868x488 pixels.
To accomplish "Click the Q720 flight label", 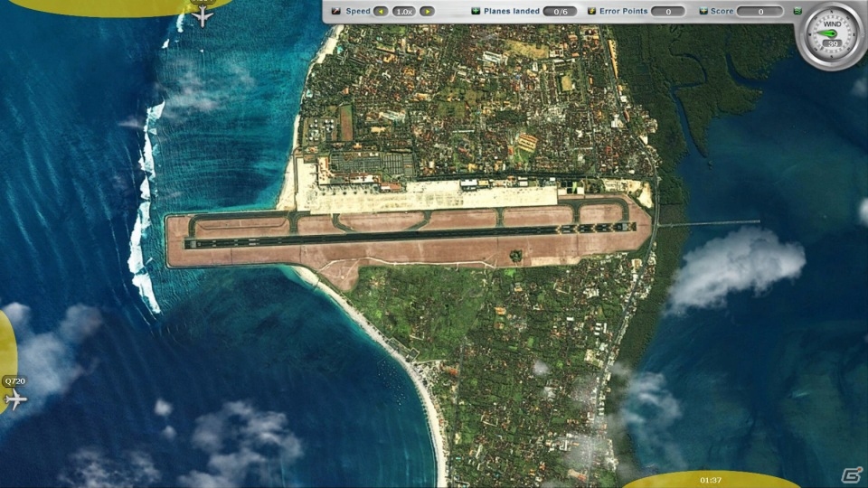I will [15, 381].
